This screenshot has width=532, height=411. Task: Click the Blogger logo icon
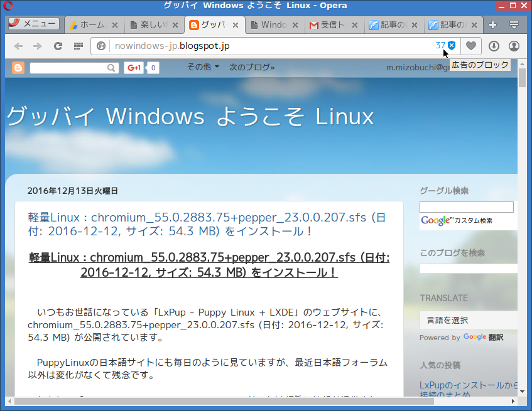[x=18, y=68]
